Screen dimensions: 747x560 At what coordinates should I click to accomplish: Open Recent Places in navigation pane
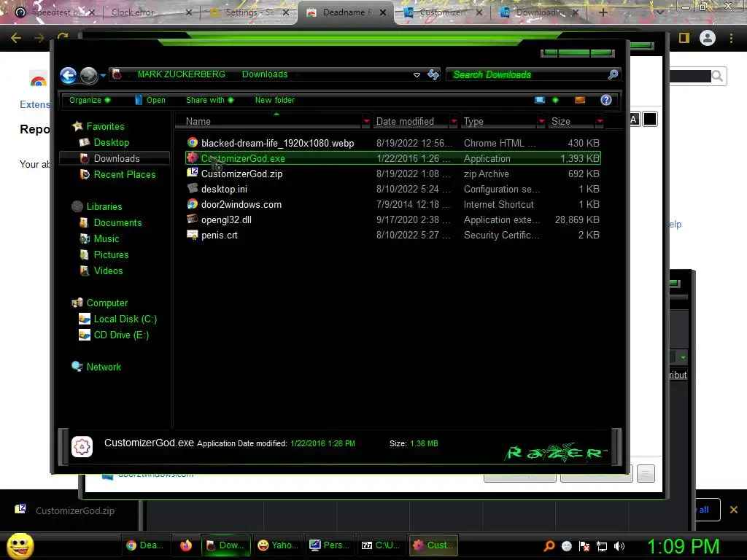tap(124, 175)
